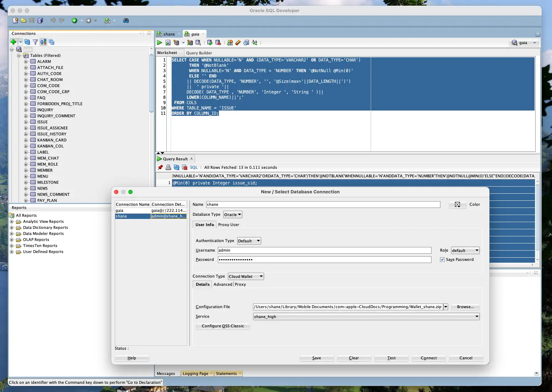Click the Save All icon in main toolbar
The height and width of the screenshot is (392, 552).
[40, 21]
